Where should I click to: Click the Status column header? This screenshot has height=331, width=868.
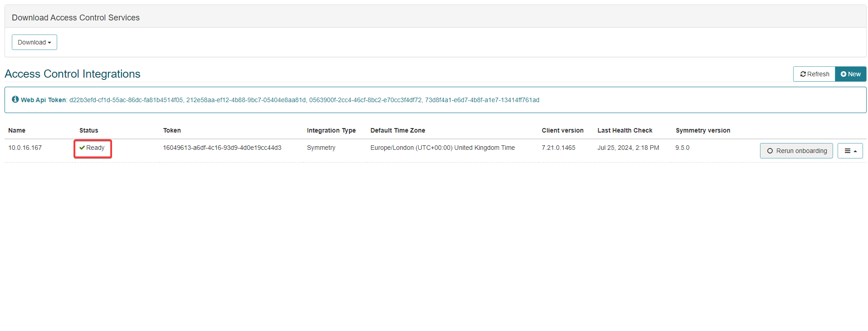click(88, 130)
